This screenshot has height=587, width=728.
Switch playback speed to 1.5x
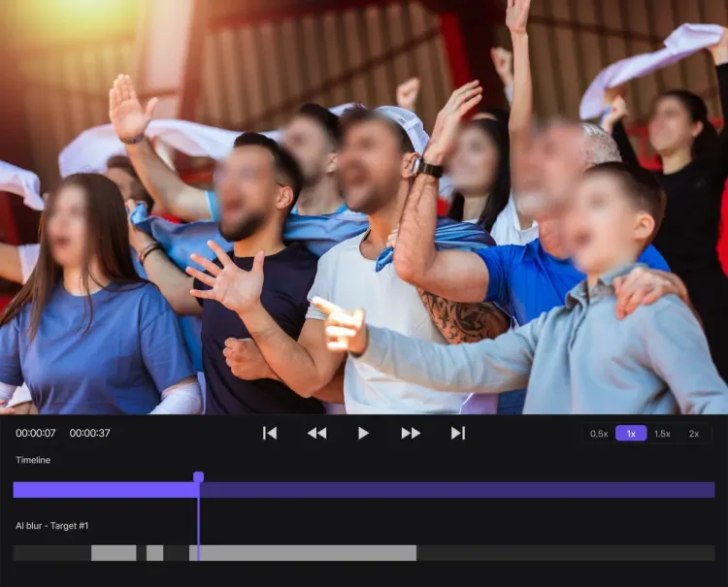click(662, 434)
